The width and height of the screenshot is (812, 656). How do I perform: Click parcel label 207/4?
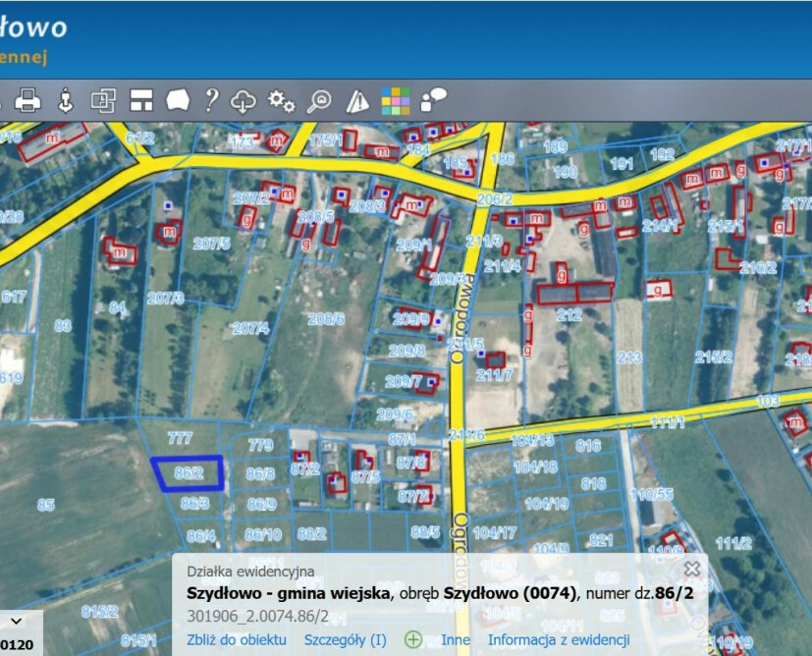tap(250, 328)
